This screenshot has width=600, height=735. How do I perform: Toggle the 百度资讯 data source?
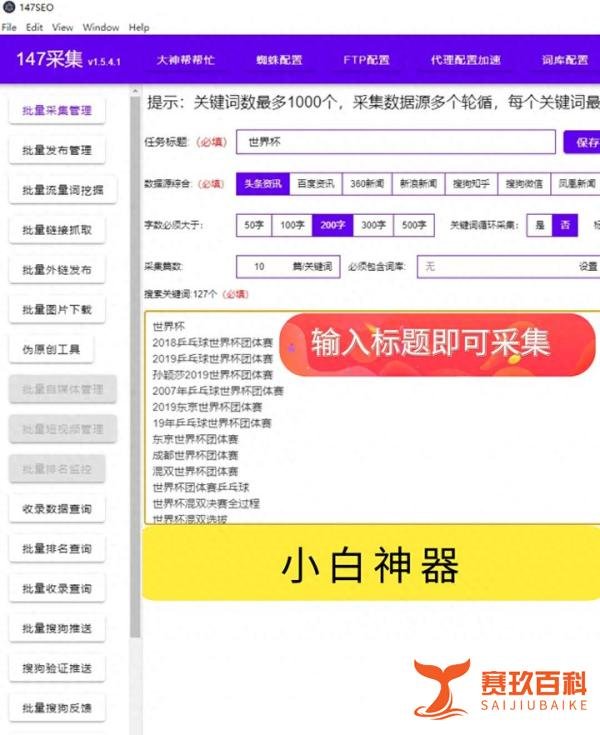[x=316, y=184]
